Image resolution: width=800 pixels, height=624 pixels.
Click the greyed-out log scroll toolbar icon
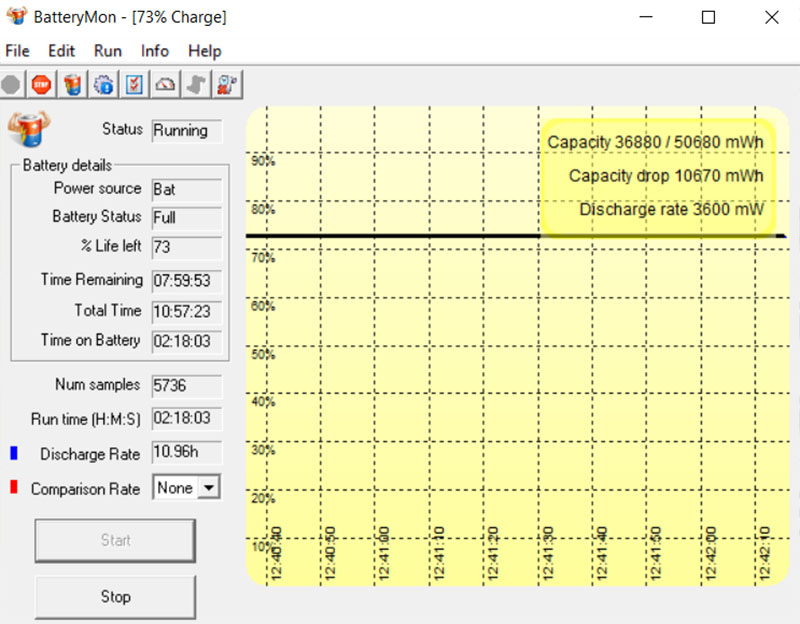(x=196, y=84)
